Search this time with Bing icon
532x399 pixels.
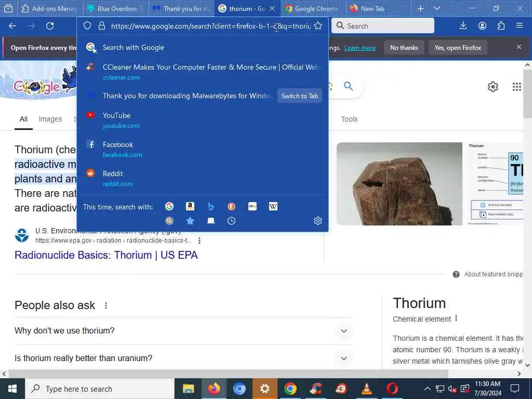coord(211,206)
